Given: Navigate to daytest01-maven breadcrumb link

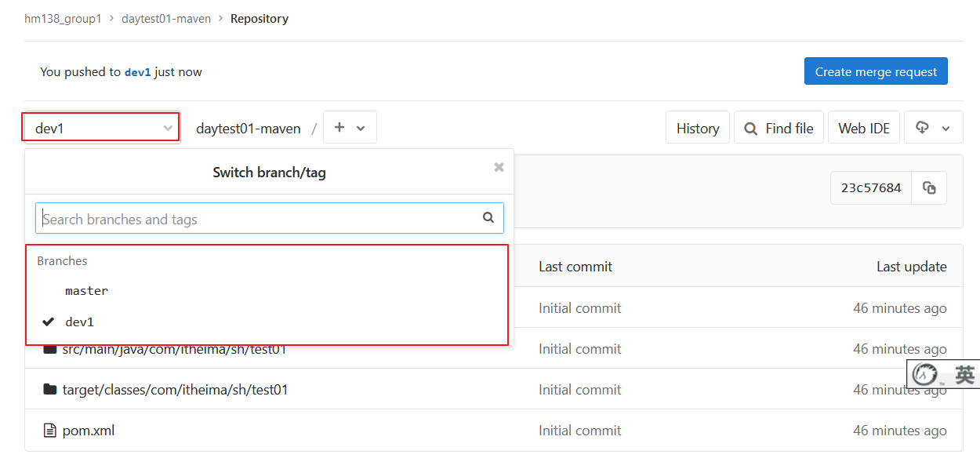Looking at the screenshot, I should click(x=166, y=19).
